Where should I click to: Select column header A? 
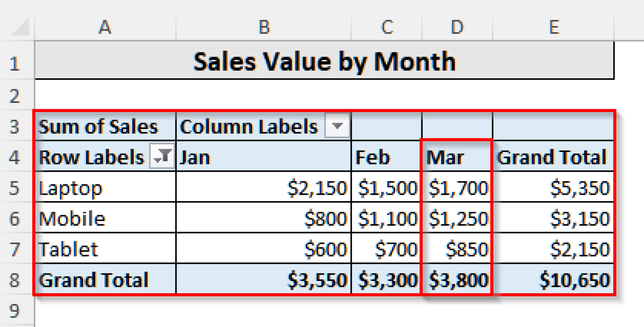[x=105, y=28]
